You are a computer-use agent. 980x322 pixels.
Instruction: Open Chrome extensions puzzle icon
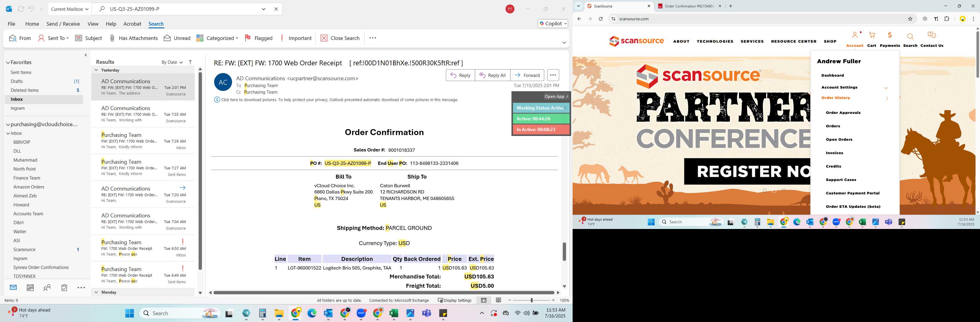click(x=947, y=18)
